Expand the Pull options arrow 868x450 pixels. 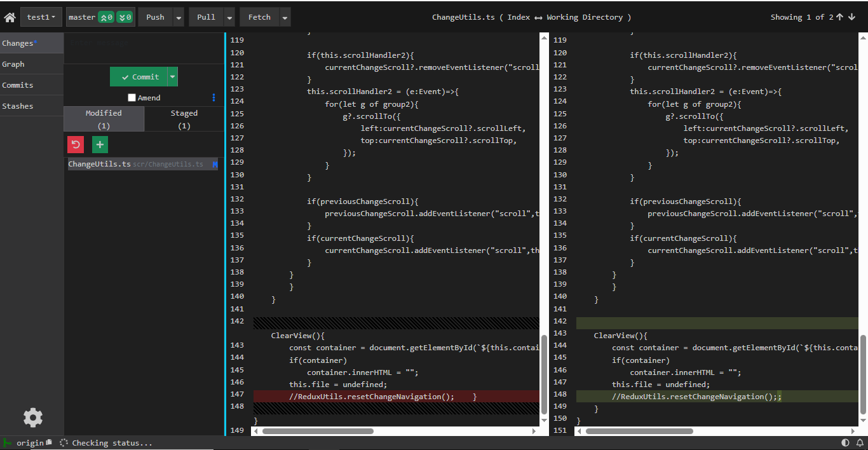(229, 17)
